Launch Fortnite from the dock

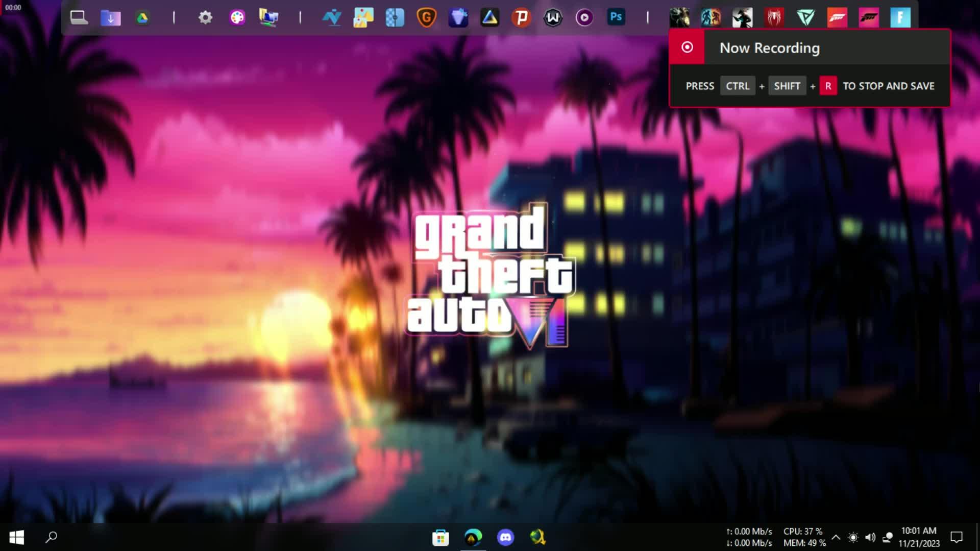point(900,18)
